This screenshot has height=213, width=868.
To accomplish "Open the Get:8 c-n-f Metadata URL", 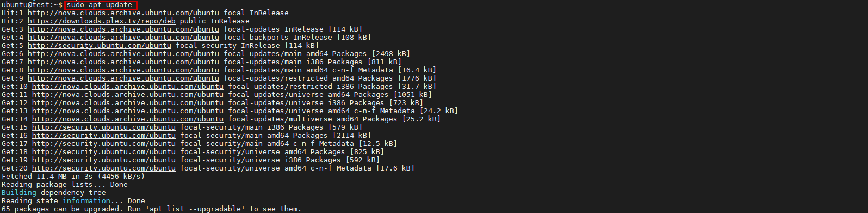I will 123,70.
